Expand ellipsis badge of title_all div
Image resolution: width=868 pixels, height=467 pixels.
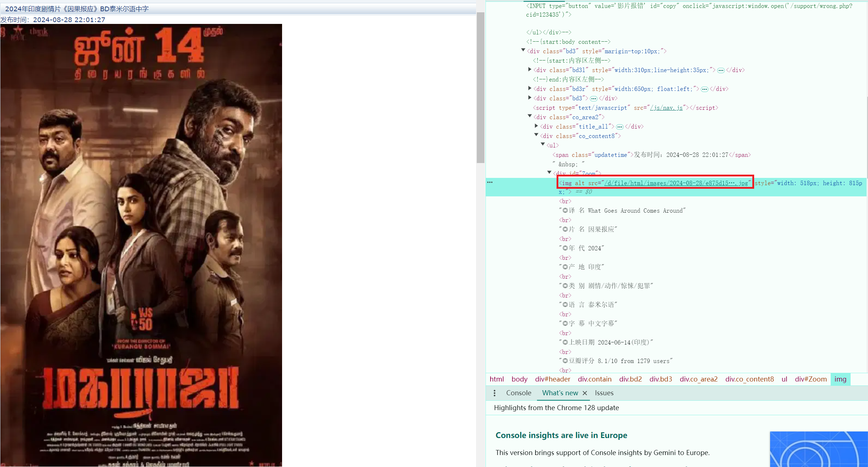(x=620, y=127)
